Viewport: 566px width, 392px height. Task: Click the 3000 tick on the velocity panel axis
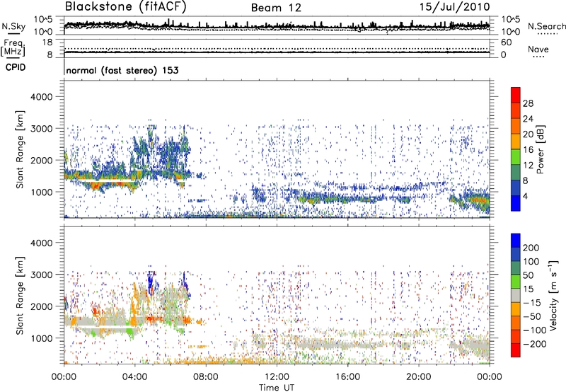tap(41, 275)
